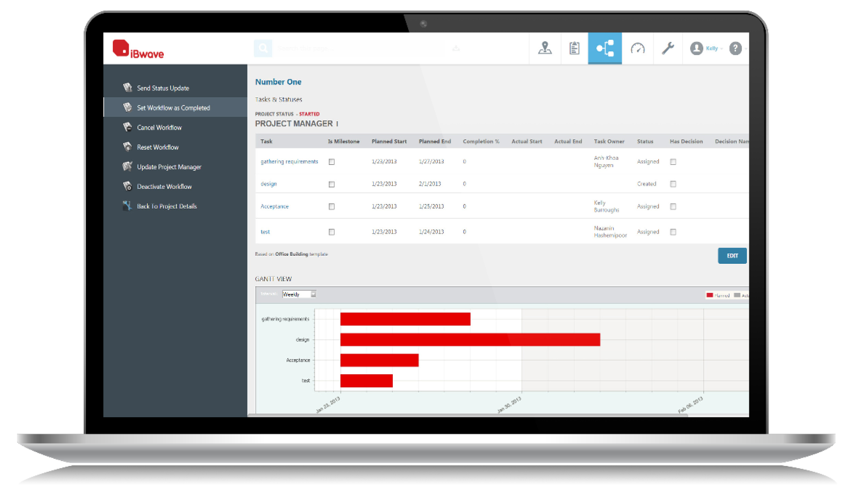Click the Set Workflow as Completed icon
Viewport: 859px width, 504px height.
pyautogui.click(x=128, y=107)
